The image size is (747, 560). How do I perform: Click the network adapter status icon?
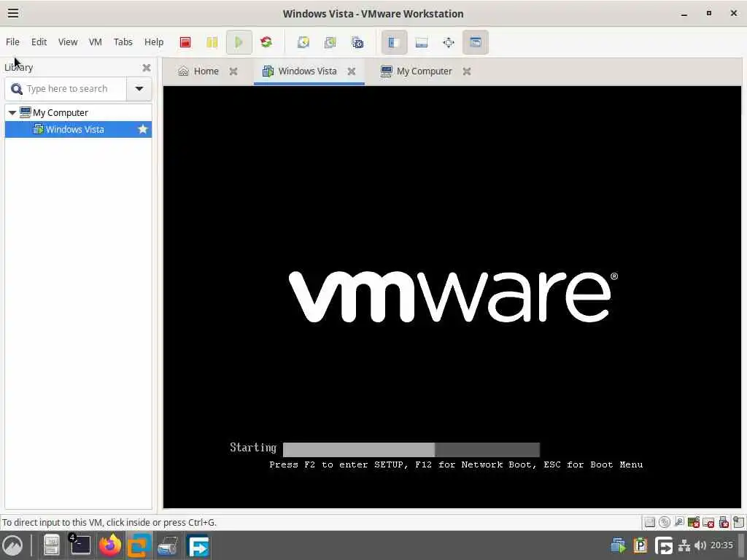pyautogui.click(x=694, y=522)
